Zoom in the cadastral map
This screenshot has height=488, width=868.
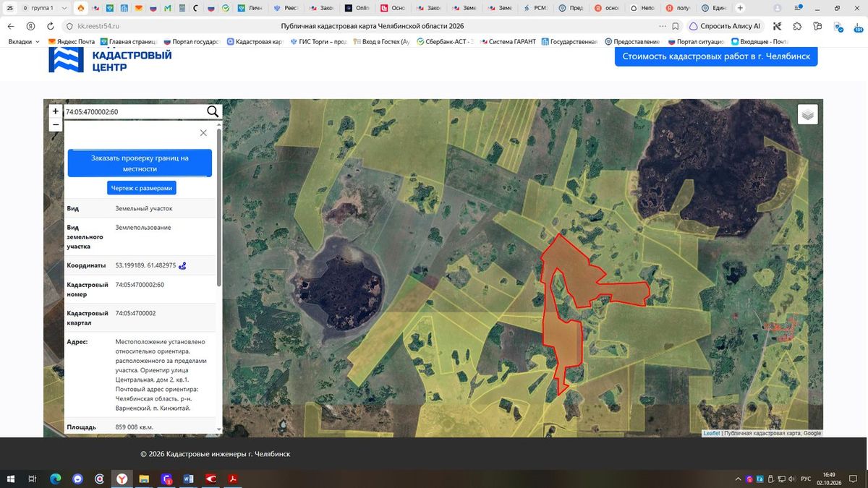(56, 111)
